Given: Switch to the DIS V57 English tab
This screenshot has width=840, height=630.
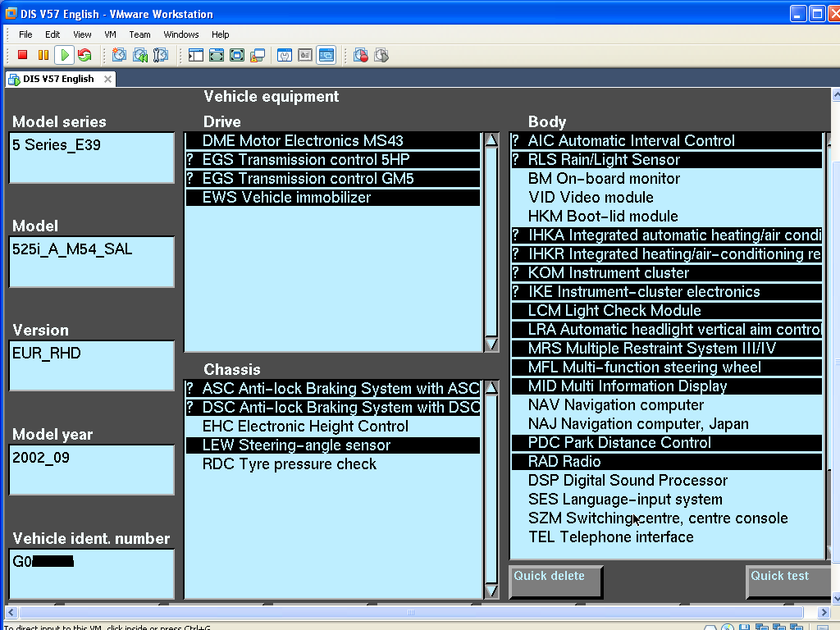Looking at the screenshot, I should (58, 79).
